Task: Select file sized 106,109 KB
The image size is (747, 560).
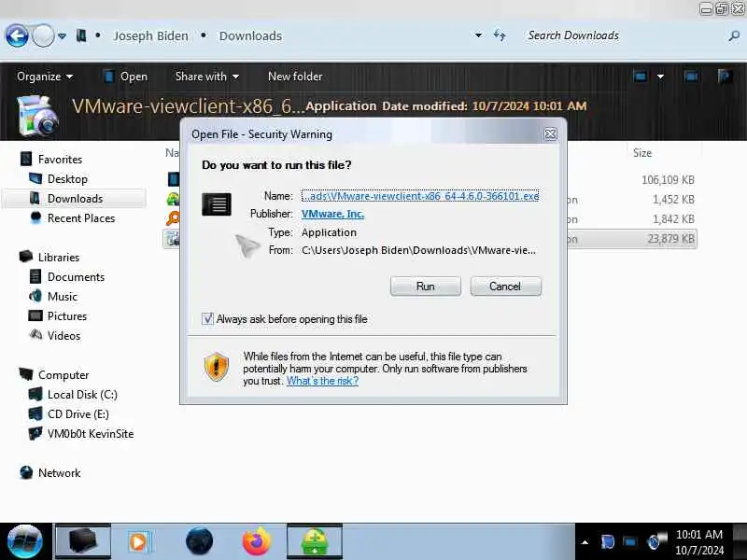Action: 668,179
